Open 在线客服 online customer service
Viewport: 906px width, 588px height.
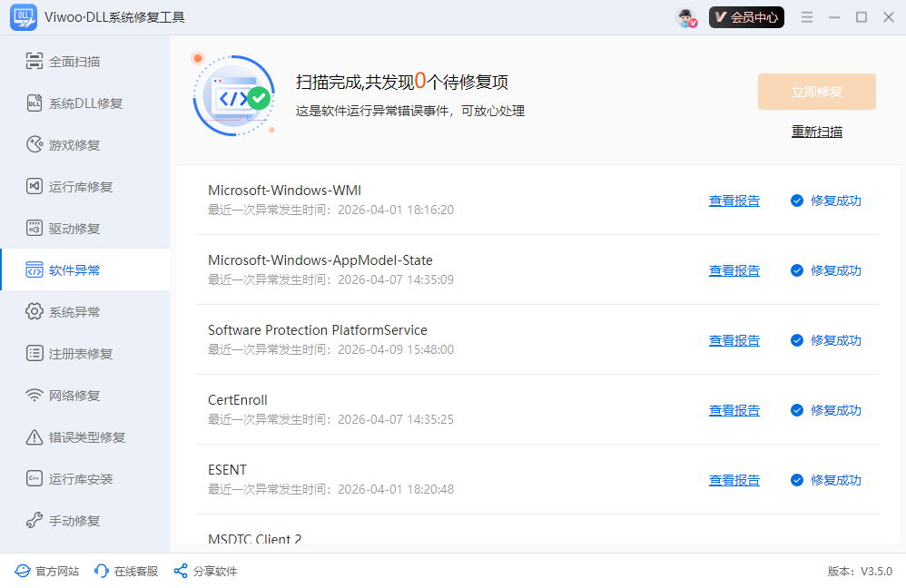[125, 571]
